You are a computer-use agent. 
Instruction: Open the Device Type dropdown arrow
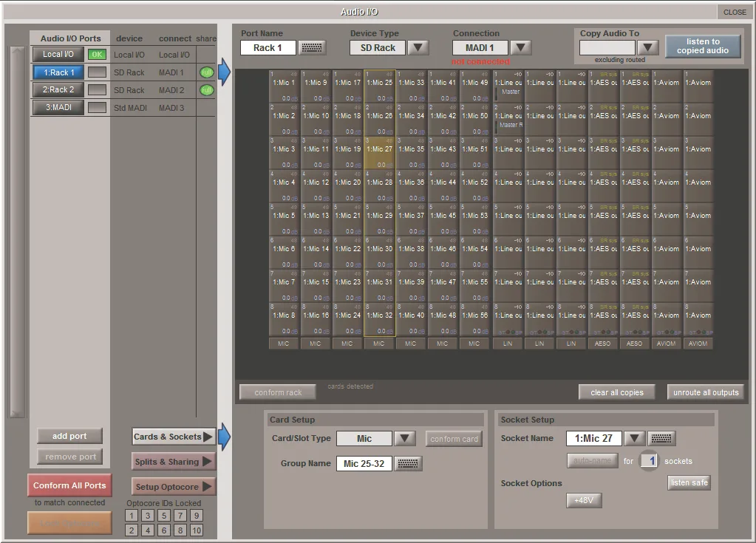(418, 48)
